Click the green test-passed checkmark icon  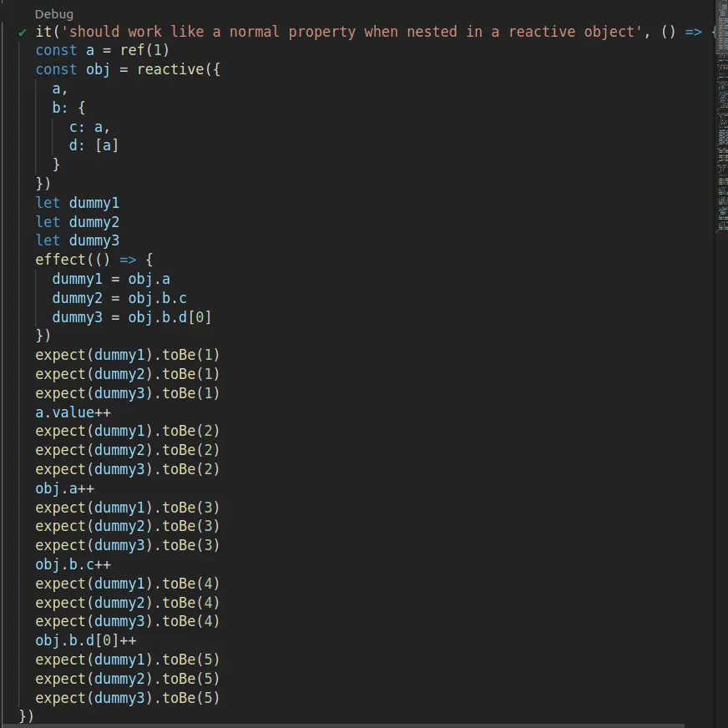pyautogui.click(x=23, y=33)
